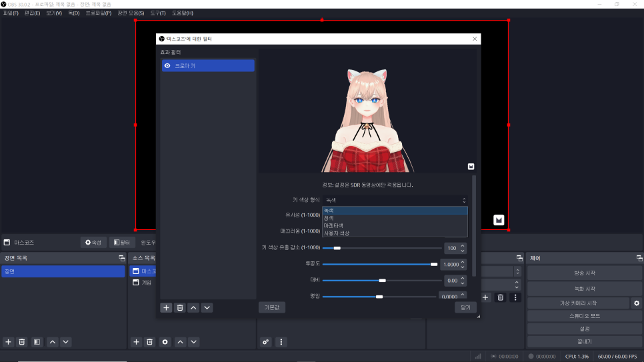Screen dimensions: 644x362
Task: Undock the scene transitions panel
Action: tap(519, 258)
